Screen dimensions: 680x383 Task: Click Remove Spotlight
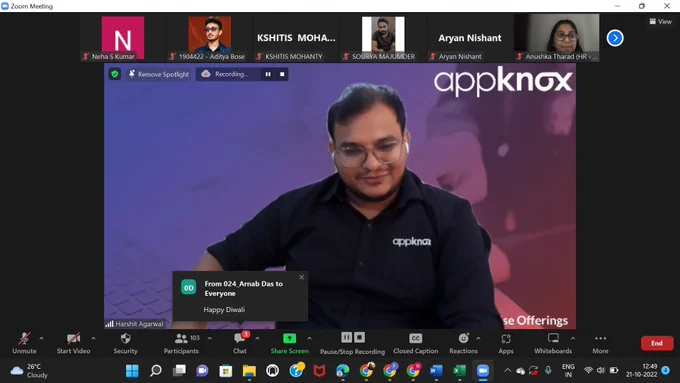click(x=159, y=74)
